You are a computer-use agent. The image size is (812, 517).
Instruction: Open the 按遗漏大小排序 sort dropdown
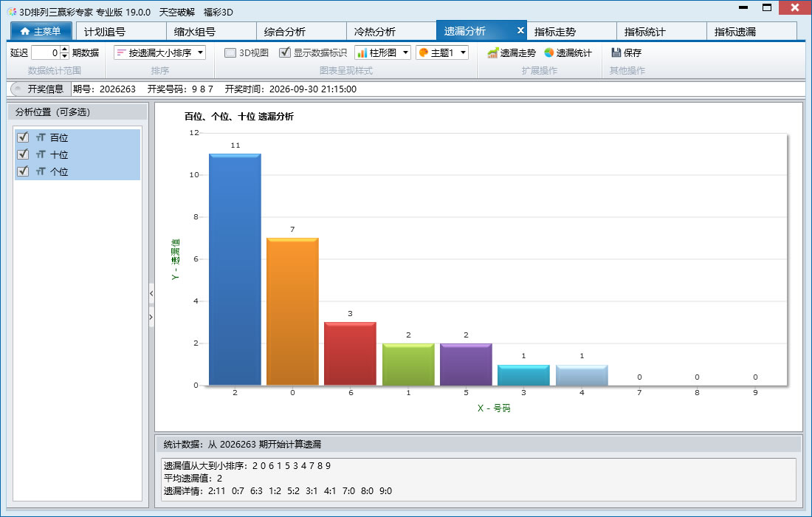click(x=159, y=53)
